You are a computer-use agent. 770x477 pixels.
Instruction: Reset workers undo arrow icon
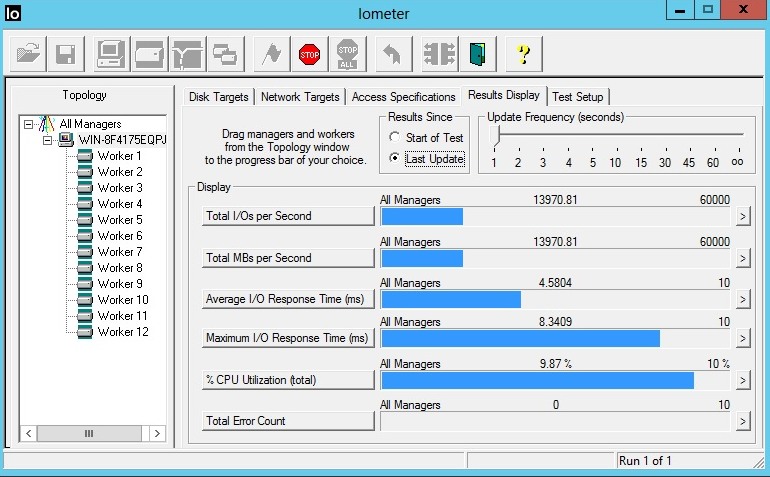tap(393, 54)
